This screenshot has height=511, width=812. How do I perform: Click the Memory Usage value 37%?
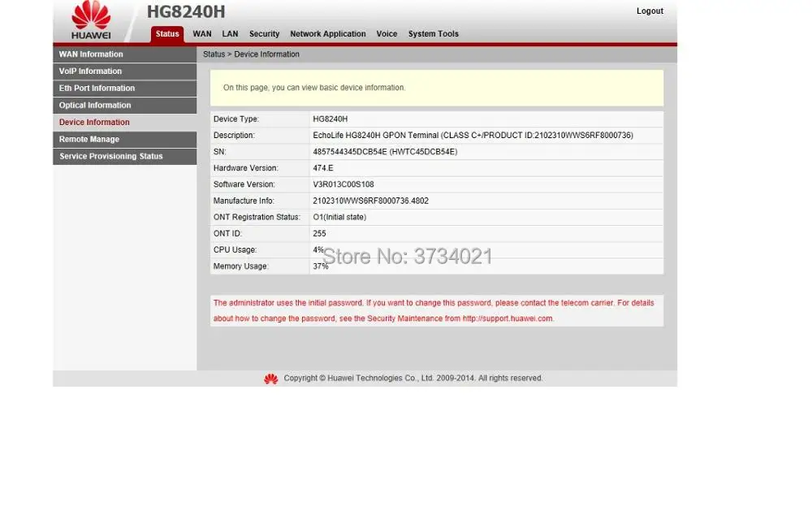pyautogui.click(x=321, y=266)
